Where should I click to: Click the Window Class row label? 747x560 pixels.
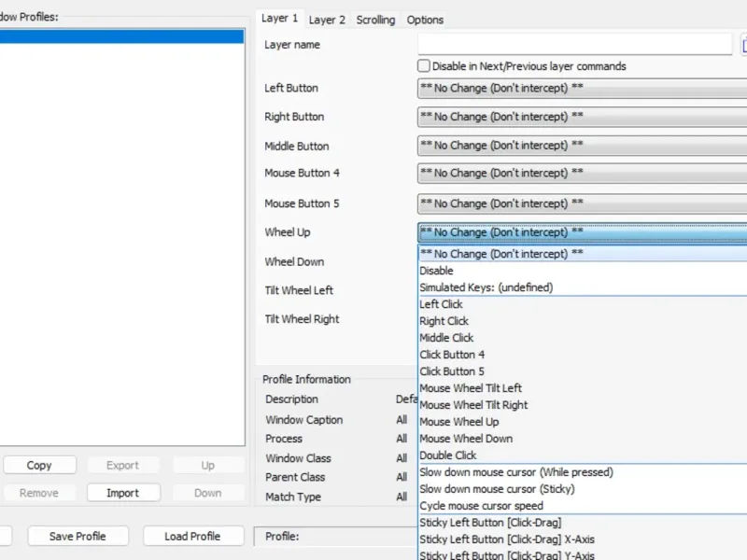click(x=298, y=458)
